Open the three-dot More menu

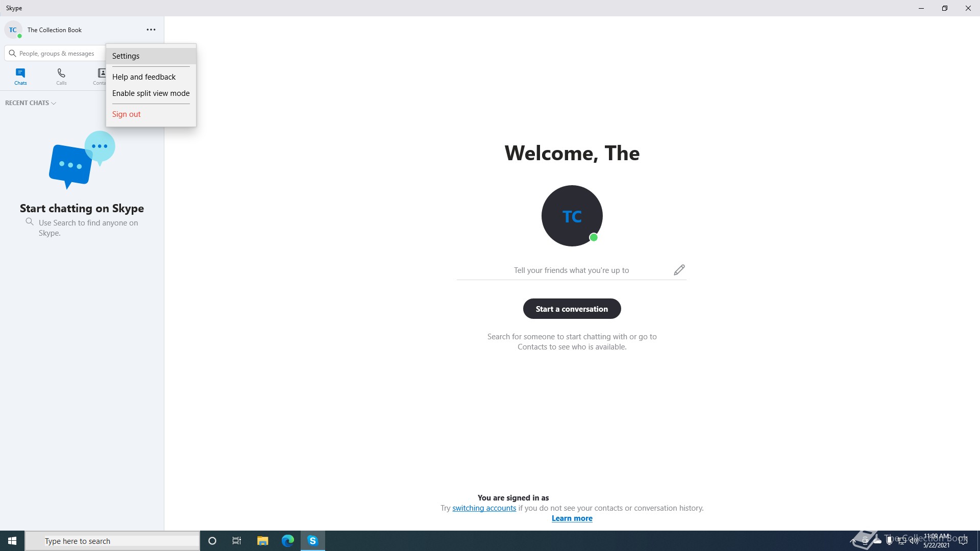(x=151, y=30)
